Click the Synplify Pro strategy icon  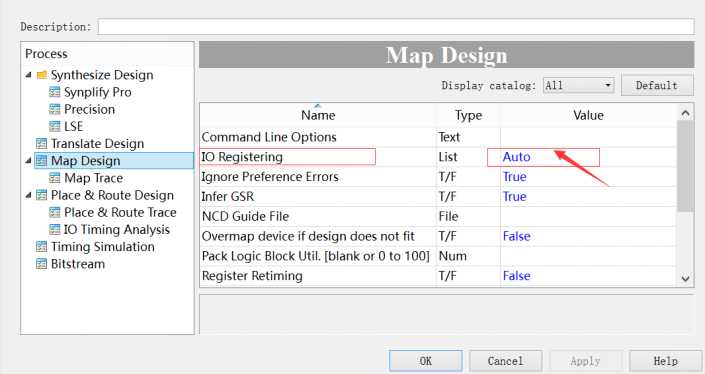click(x=54, y=92)
